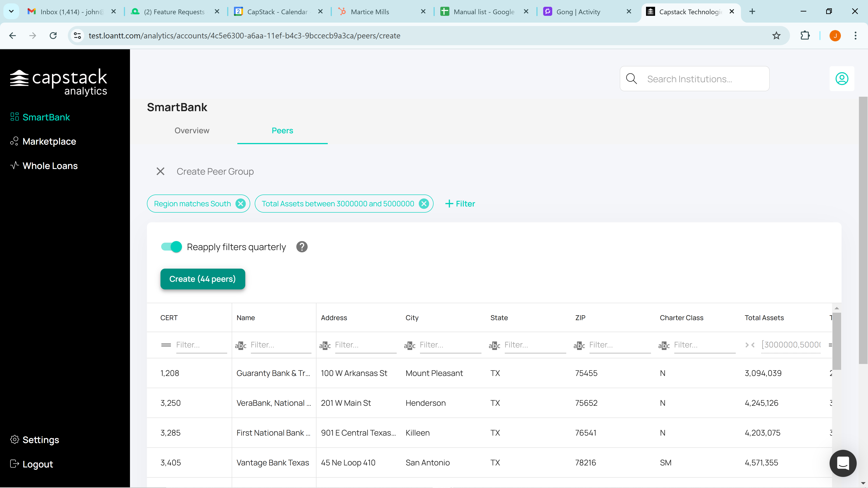Go back in browser history
868x488 pixels.
pos(12,36)
